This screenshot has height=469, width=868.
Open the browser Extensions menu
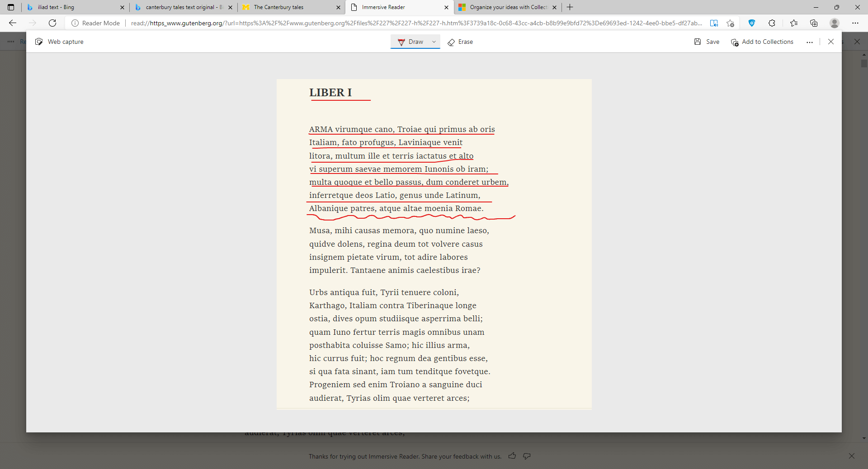click(x=772, y=23)
